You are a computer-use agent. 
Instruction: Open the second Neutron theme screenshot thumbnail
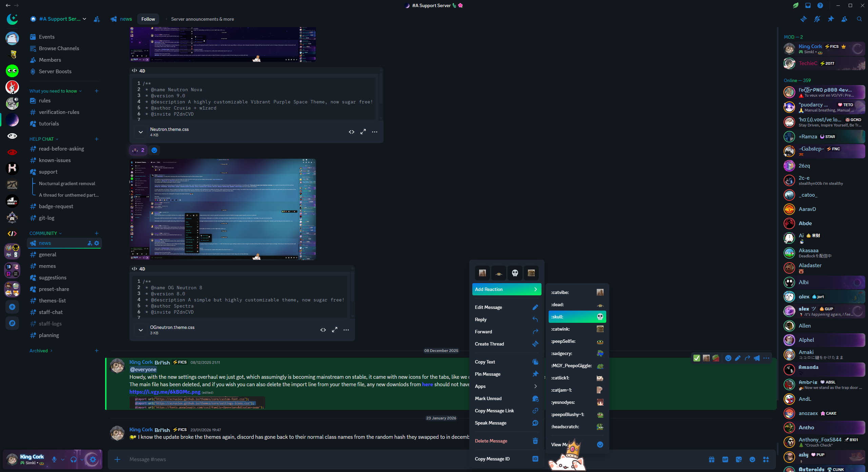pyautogui.click(x=223, y=209)
